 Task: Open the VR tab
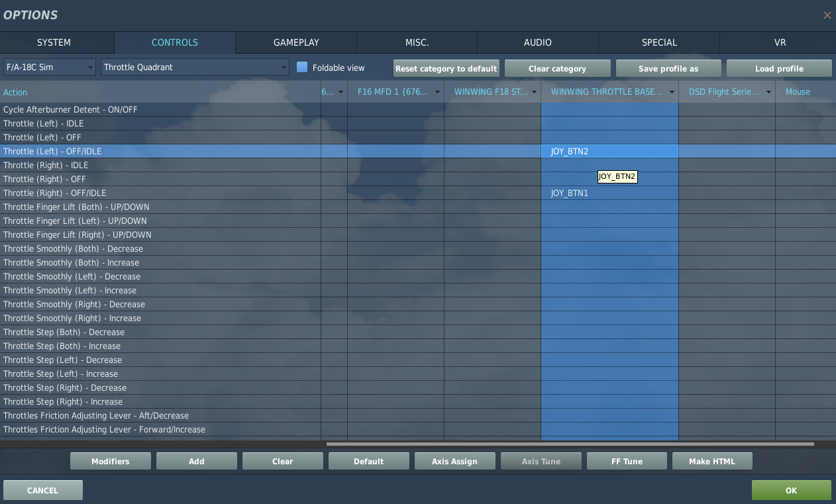coord(780,42)
